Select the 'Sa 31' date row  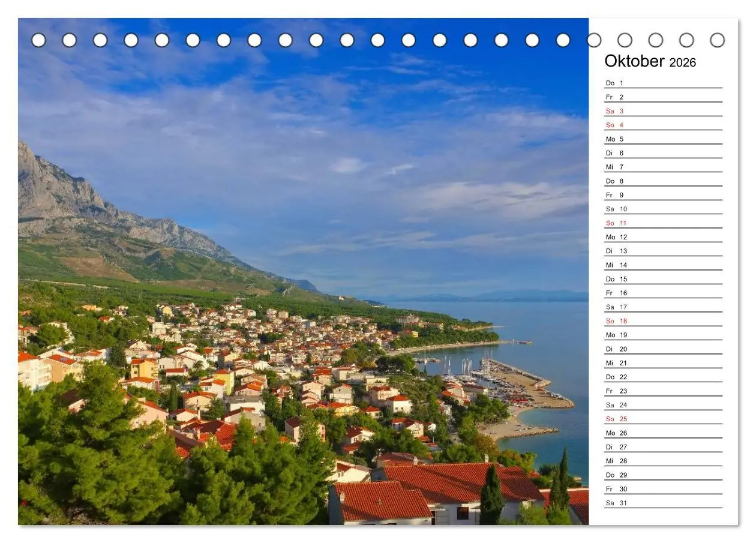[x=663, y=503]
